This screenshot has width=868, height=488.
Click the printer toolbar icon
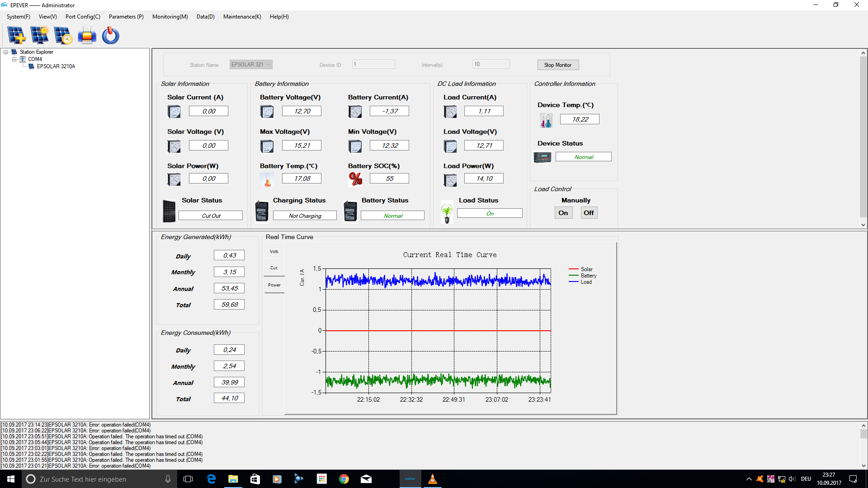(87, 35)
